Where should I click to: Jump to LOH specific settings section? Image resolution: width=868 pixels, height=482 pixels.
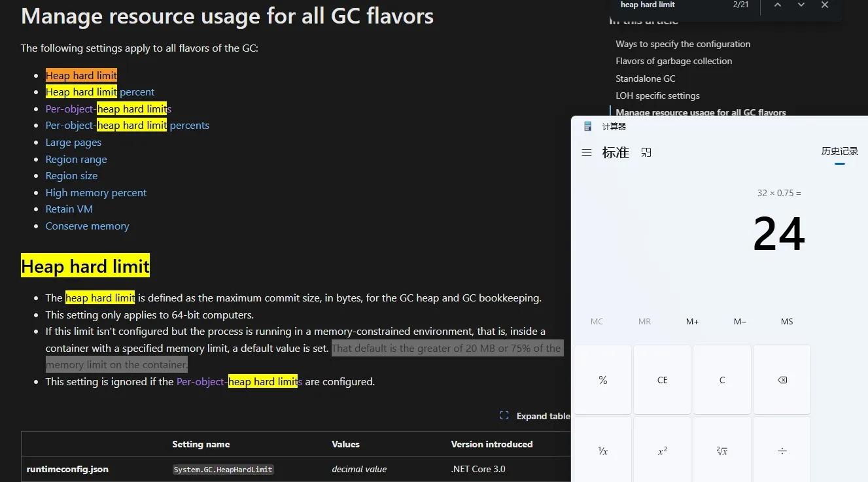[x=657, y=95]
